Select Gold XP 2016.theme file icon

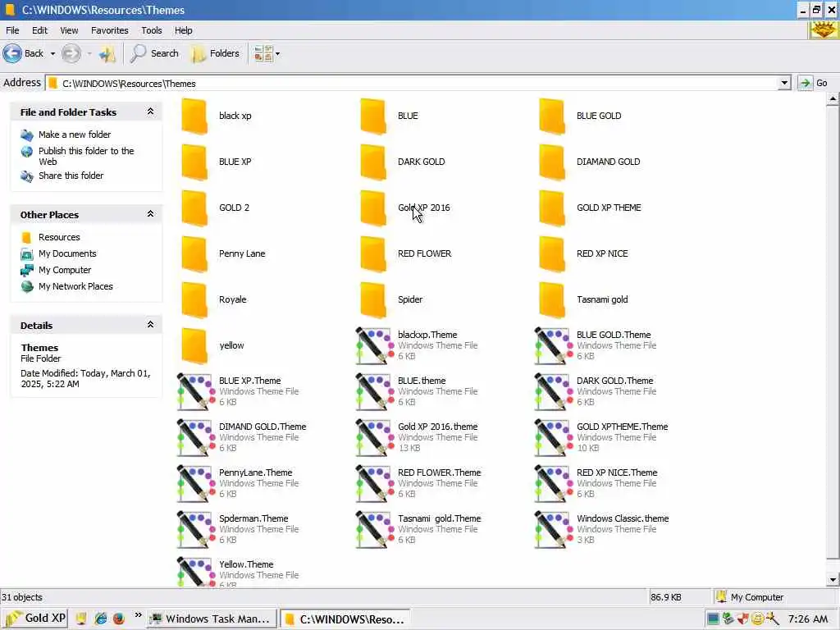click(x=373, y=438)
